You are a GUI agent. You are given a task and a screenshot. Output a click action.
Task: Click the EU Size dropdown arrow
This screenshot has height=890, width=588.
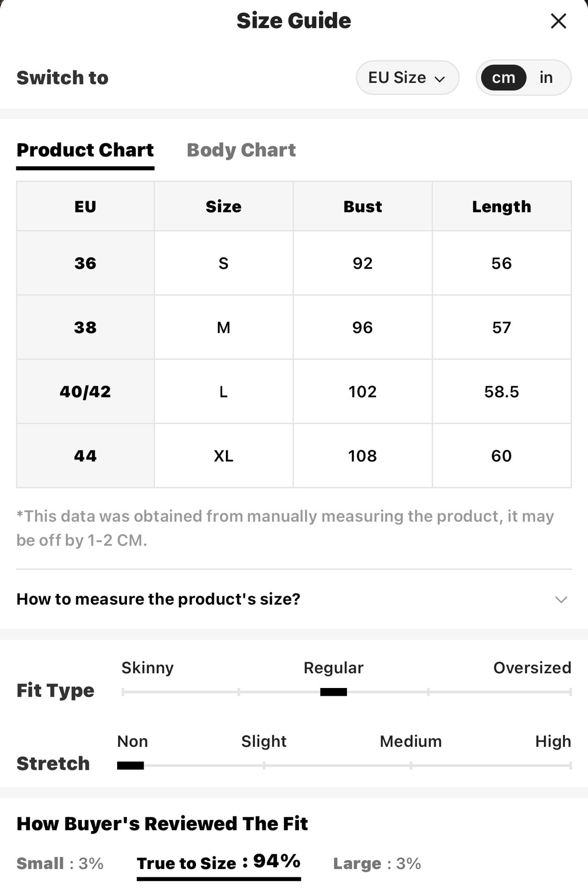click(440, 79)
